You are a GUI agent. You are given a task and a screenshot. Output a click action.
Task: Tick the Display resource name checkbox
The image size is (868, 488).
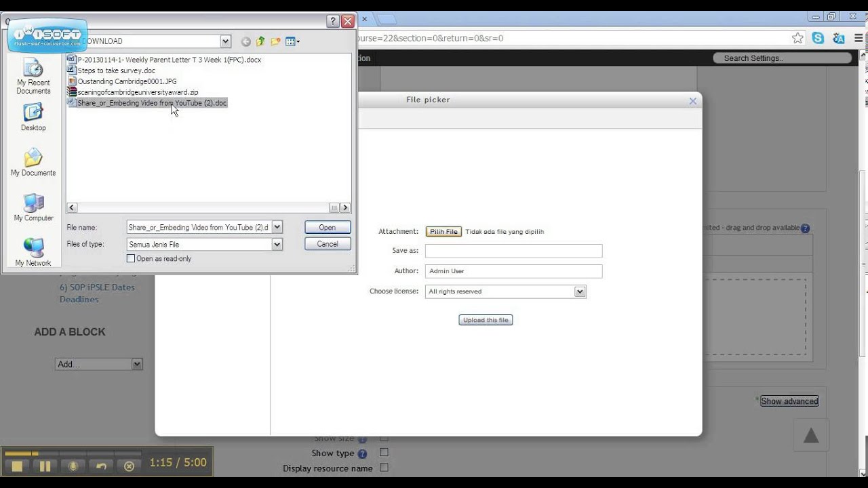coord(384,468)
